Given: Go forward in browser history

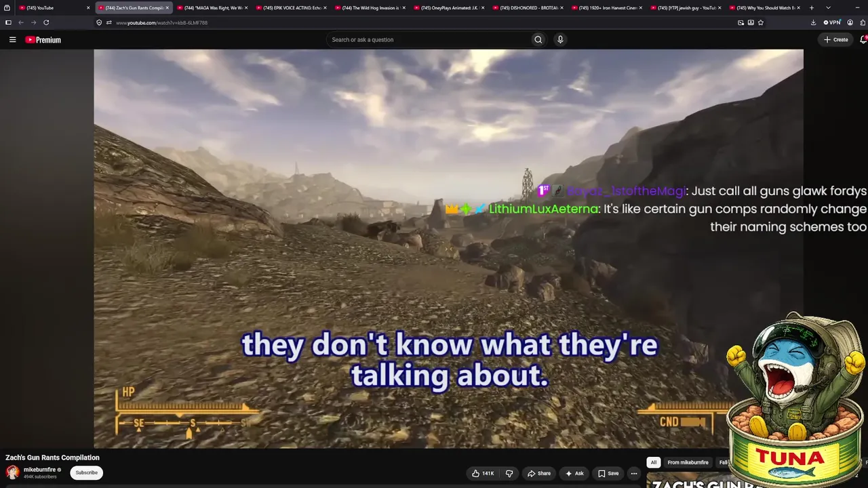Looking at the screenshot, I should tap(33, 22).
